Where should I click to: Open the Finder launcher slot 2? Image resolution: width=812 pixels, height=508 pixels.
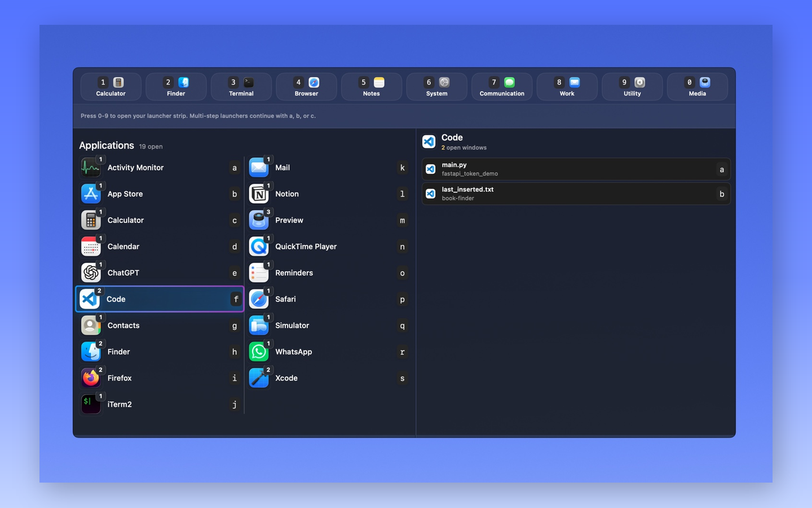[x=176, y=87]
